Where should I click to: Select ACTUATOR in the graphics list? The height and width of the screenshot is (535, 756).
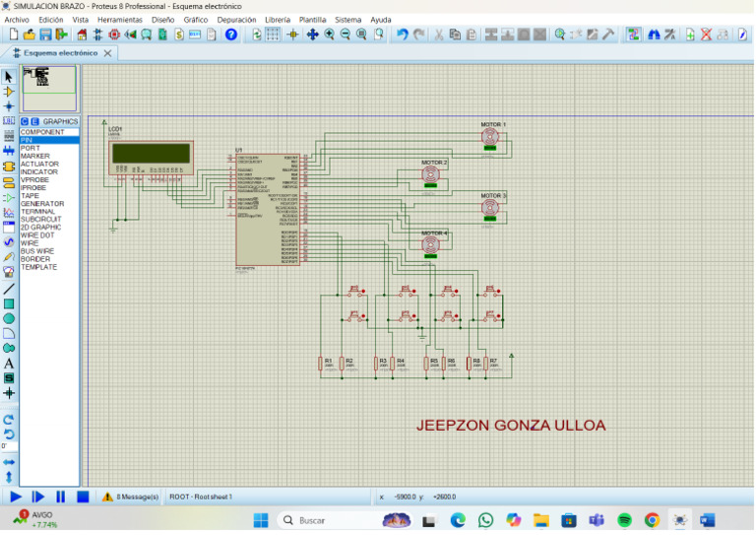click(x=49, y=164)
